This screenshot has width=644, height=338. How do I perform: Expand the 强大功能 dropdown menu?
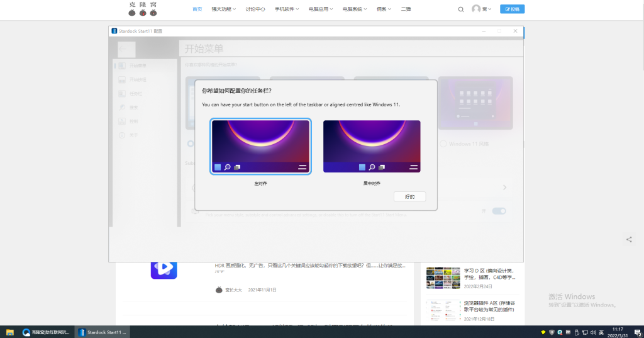point(223,9)
